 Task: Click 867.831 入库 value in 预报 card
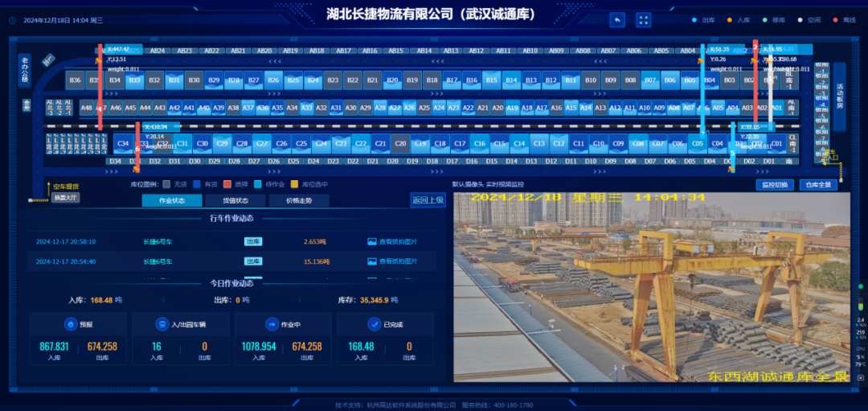pos(55,347)
